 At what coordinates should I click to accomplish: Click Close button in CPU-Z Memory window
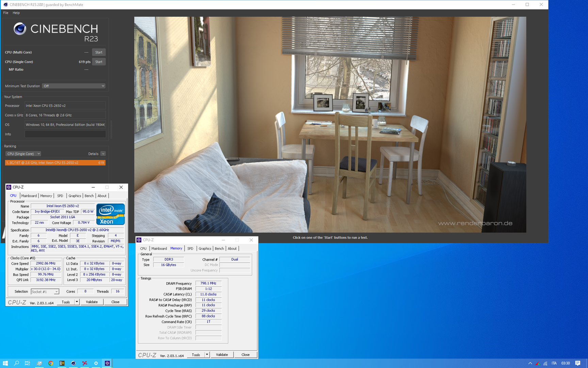(x=245, y=355)
